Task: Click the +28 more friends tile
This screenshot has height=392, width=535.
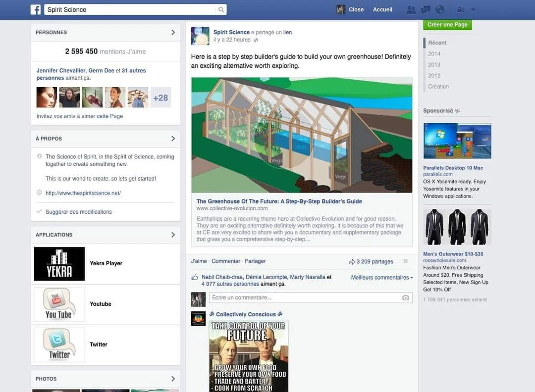Action: tap(160, 98)
